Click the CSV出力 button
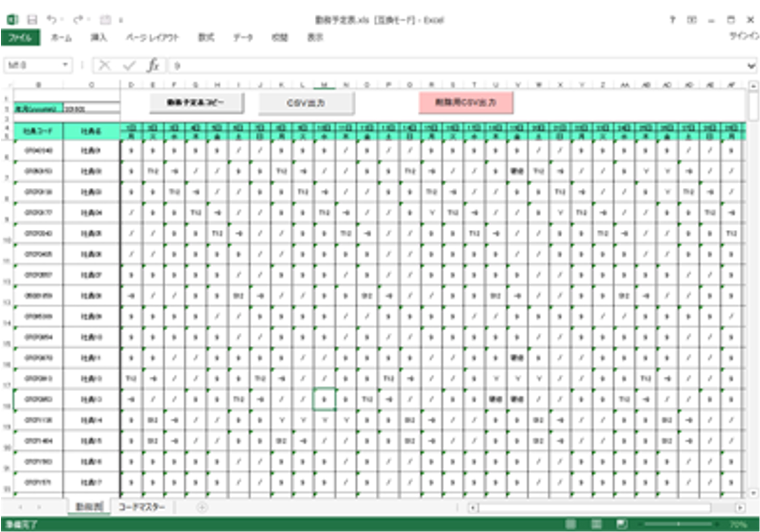Viewport: 760px width, 532px height. 306,102
